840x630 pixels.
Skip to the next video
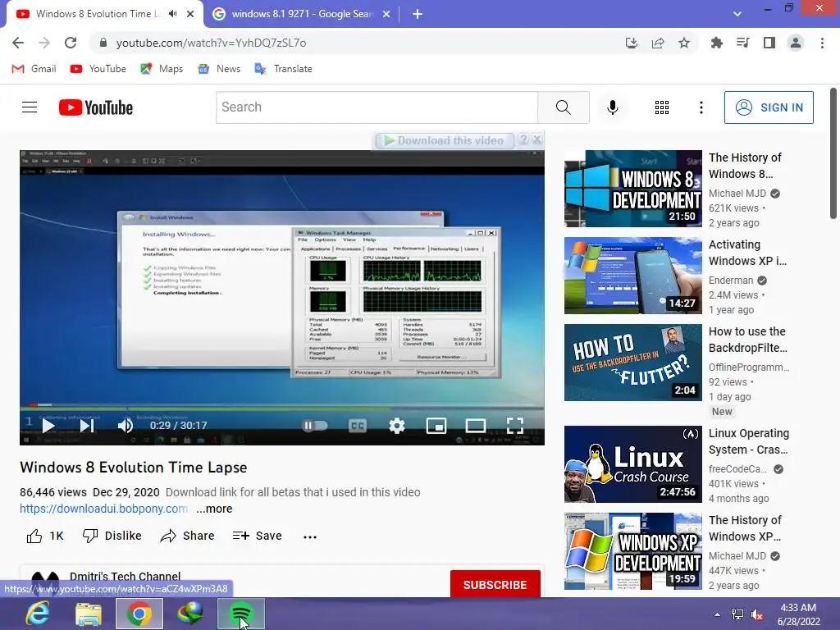click(x=87, y=426)
